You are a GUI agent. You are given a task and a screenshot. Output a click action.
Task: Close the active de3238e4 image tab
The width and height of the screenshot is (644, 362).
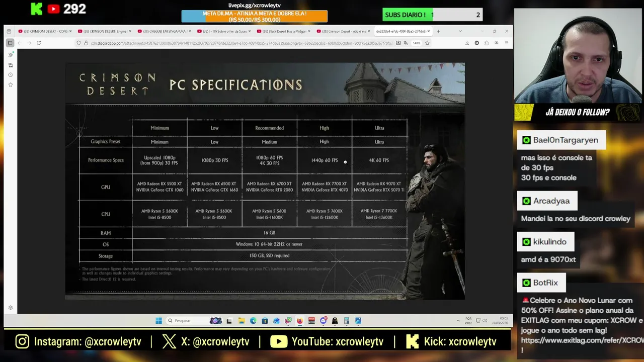click(x=429, y=31)
